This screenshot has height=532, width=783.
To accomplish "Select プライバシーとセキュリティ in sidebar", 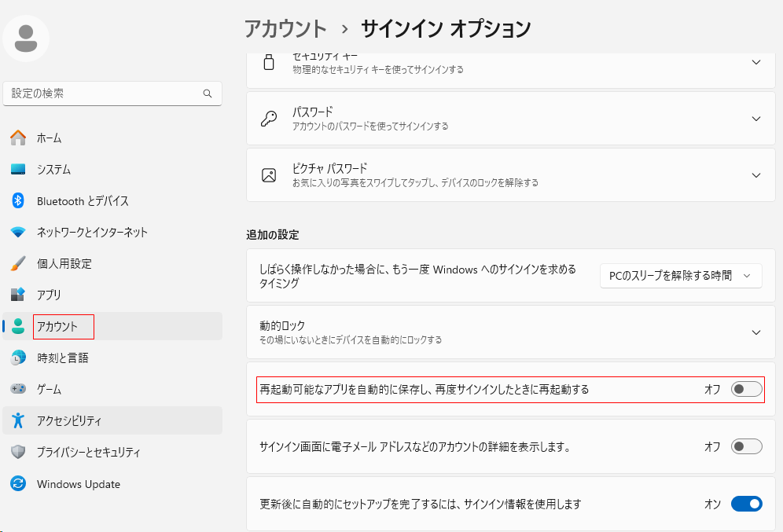I will coord(88,453).
